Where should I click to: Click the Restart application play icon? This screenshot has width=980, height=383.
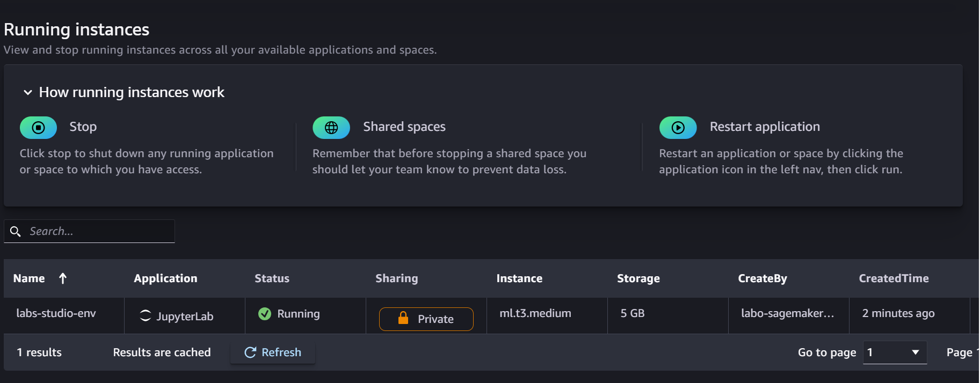(x=678, y=128)
